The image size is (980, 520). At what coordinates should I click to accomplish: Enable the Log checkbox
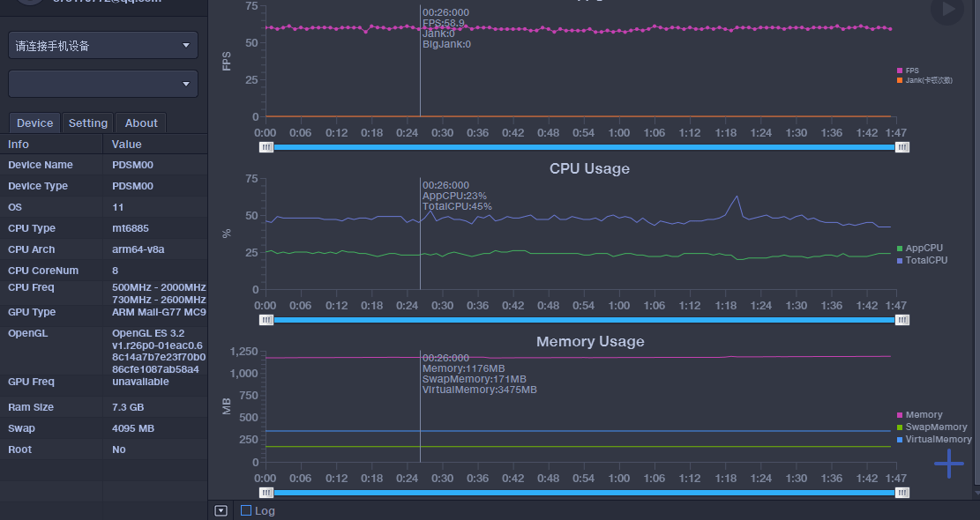click(x=246, y=510)
